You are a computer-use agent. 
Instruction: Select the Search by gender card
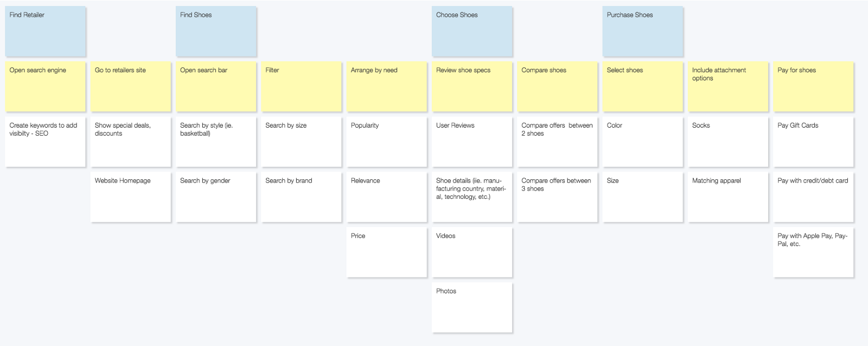pyautogui.click(x=216, y=197)
